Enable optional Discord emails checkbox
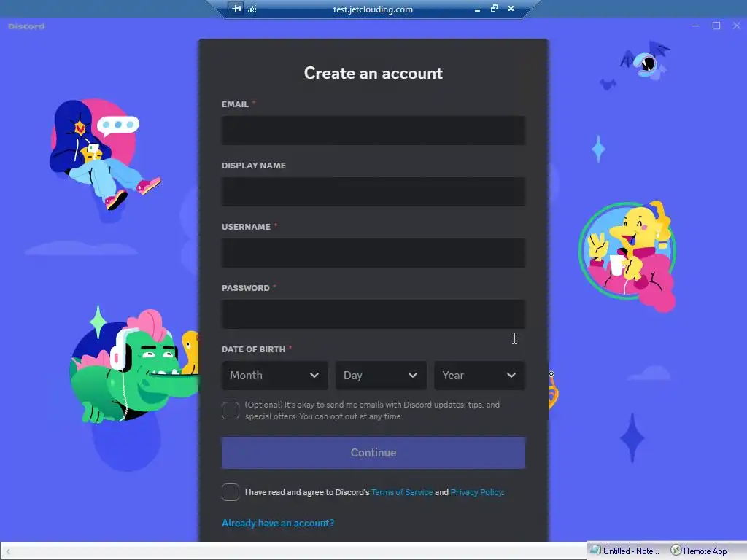This screenshot has width=747, height=560. [230, 411]
